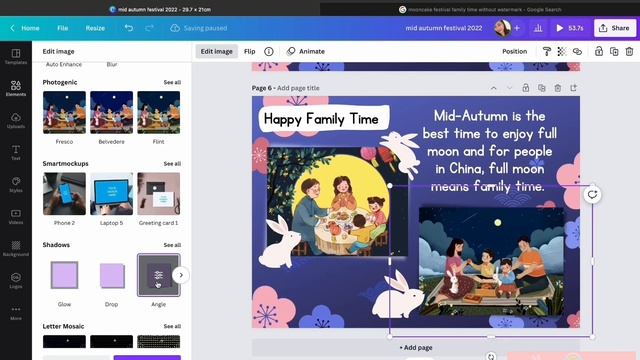
Task: Select the Mid-Autumn is the best time text
Action: (489, 151)
